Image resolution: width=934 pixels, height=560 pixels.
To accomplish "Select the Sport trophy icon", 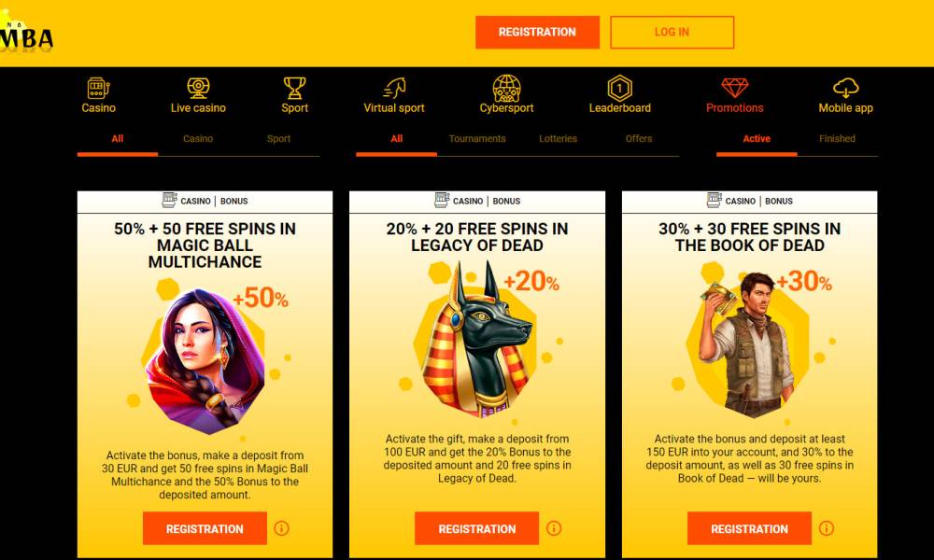I will 294,88.
